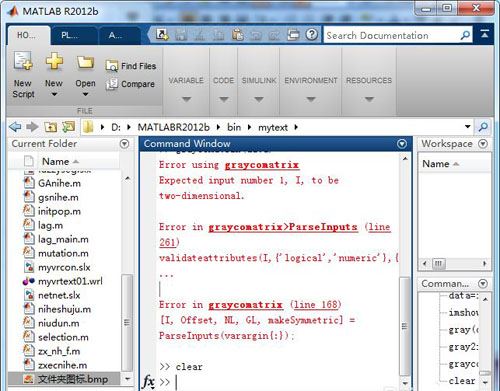
Task: Click the Current Folder vertical scrollbar
Action: click(x=127, y=322)
